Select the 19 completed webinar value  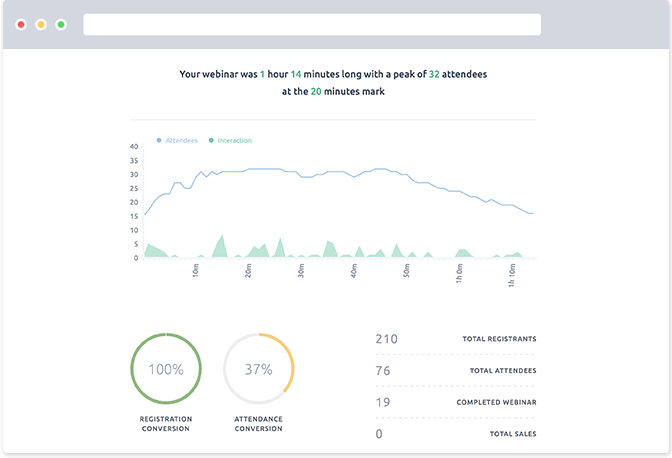point(383,402)
